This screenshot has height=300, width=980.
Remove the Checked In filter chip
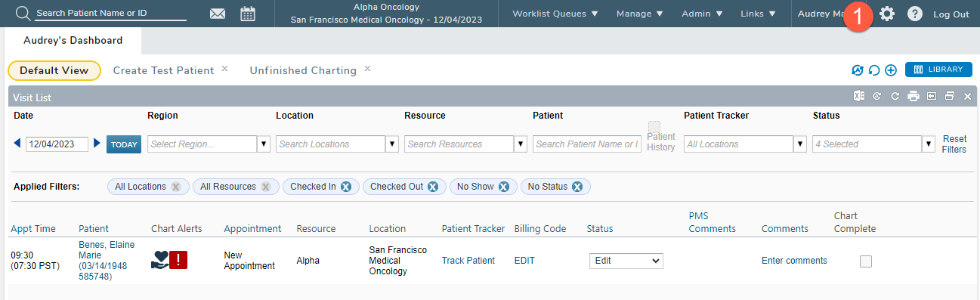(346, 187)
